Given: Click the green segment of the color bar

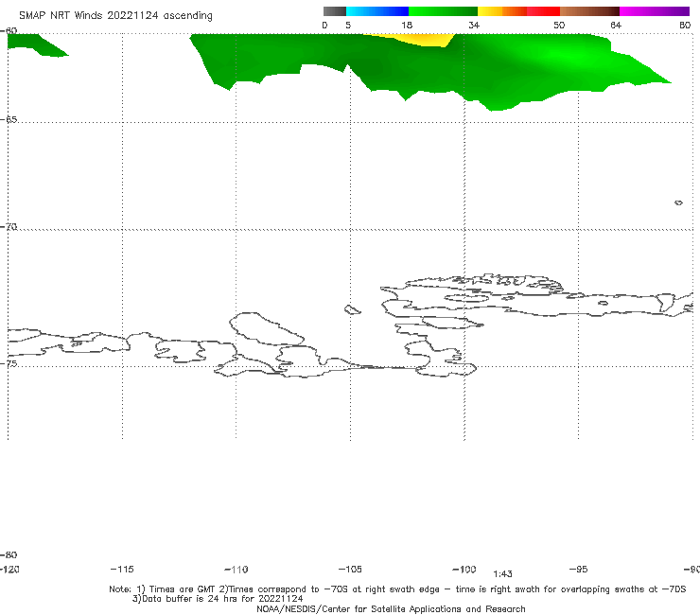Looking at the screenshot, I should [x=443, y=11].
